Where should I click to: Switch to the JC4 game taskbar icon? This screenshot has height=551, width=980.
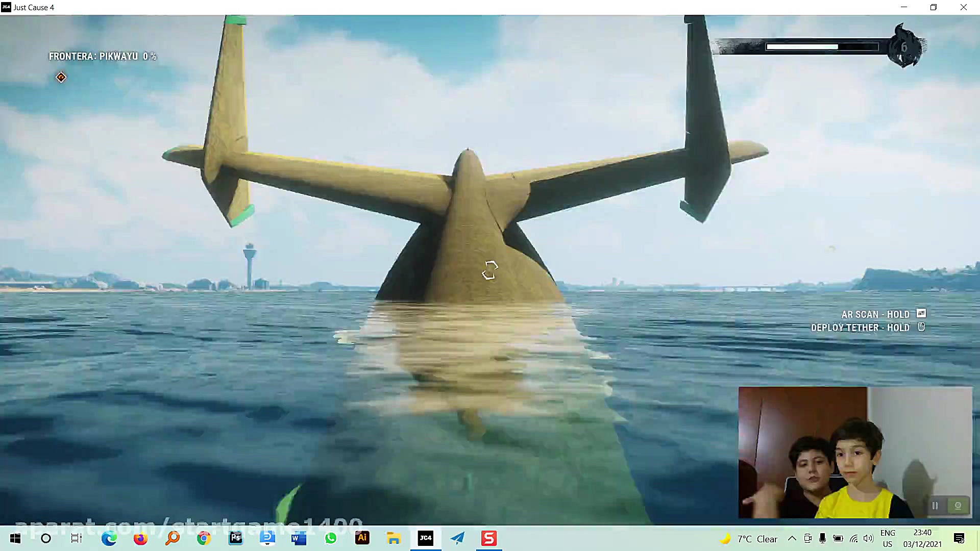click(426, 538)
